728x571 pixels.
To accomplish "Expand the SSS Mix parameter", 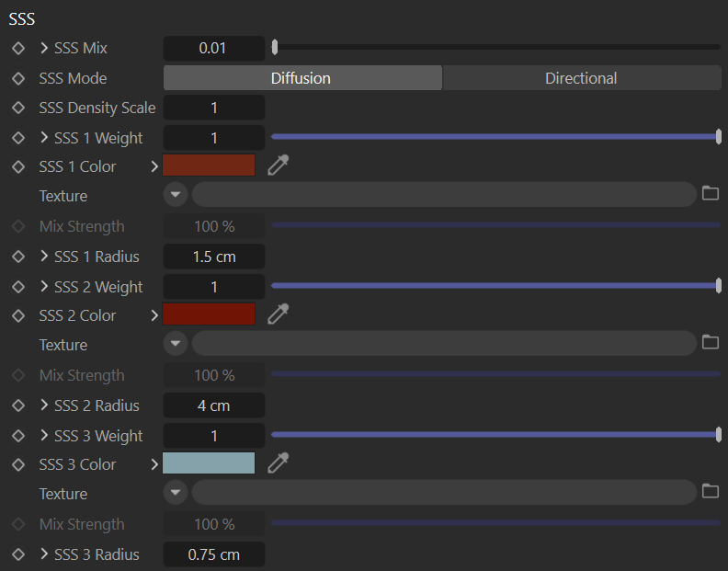I will tap(44, 48).
